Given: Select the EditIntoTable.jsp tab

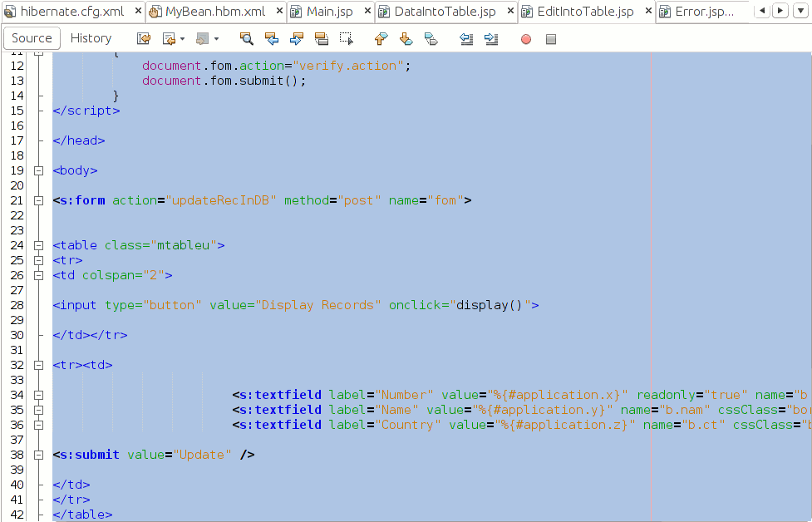Looking at the screenshot, I should click(x=586, y=12).
